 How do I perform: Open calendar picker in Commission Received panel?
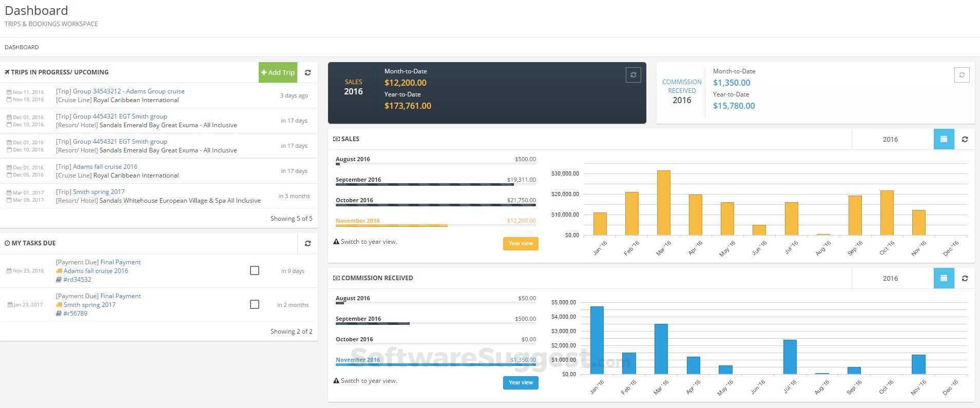944,278
